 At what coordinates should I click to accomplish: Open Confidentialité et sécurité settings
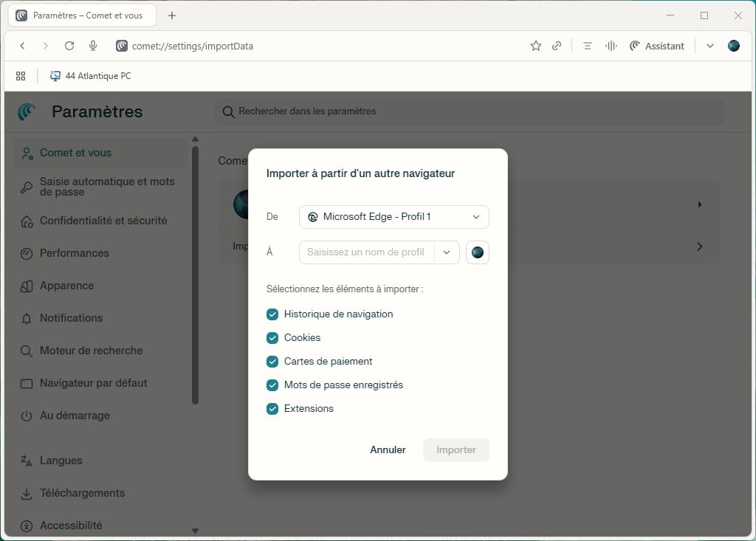(x=103, y=221)
